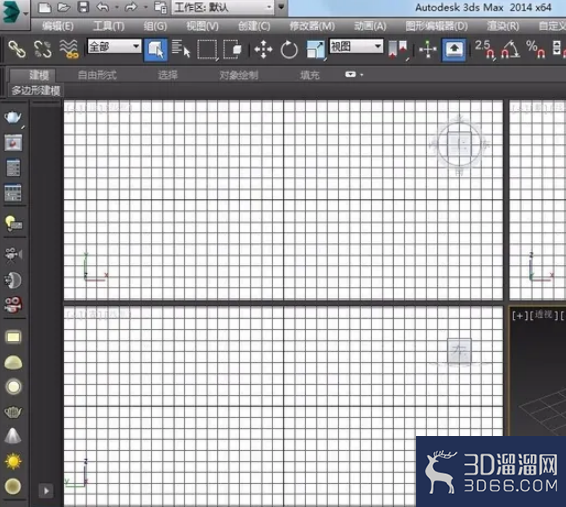The height and width of the screenshot is (507, 566).
Task: Open the 工作区: 默认 workspace dropdown
Action: tap(222, 7)
